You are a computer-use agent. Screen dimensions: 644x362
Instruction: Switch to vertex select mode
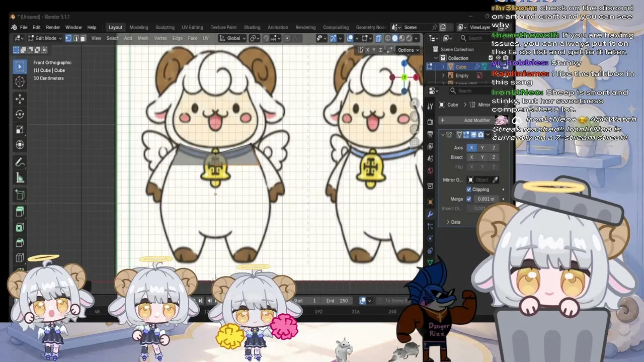(68, 38)
